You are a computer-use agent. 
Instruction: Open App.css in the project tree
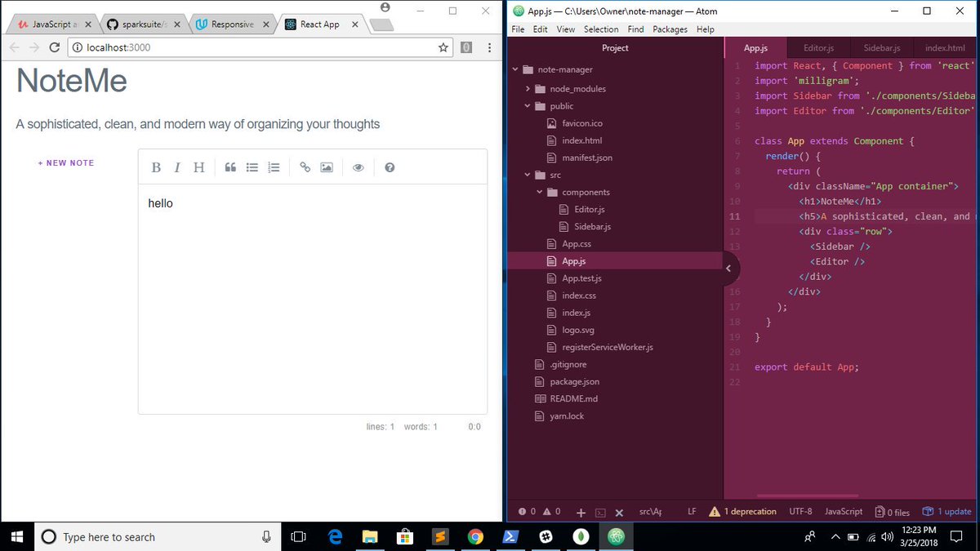576,244
